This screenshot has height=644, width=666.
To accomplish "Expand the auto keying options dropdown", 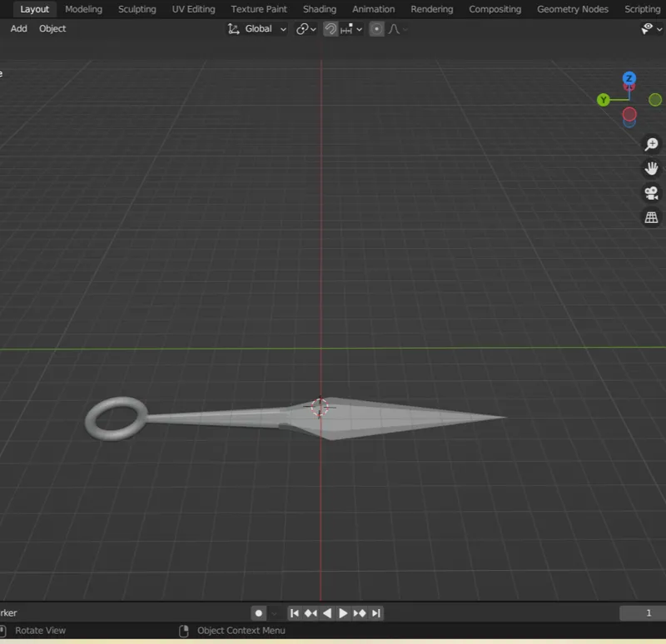I will point(274,613).
